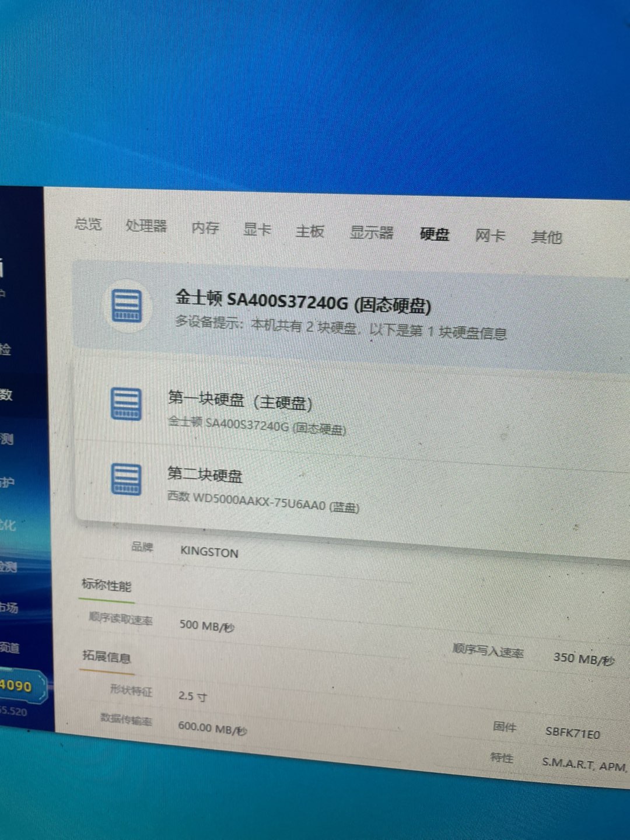
Task: Click the 拓展信息 section heading
Action: pos(106,656)
